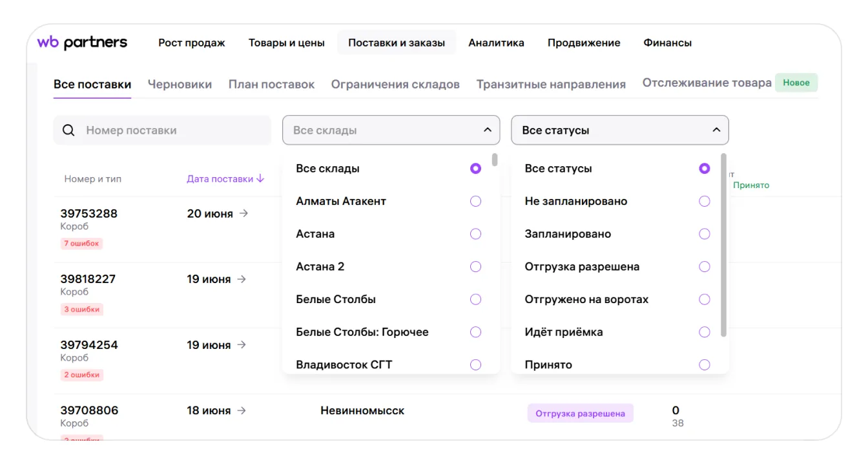The image size is (868, 464).
Task: Open Отслеживание товара tab
Action: (x=707, y=83)
